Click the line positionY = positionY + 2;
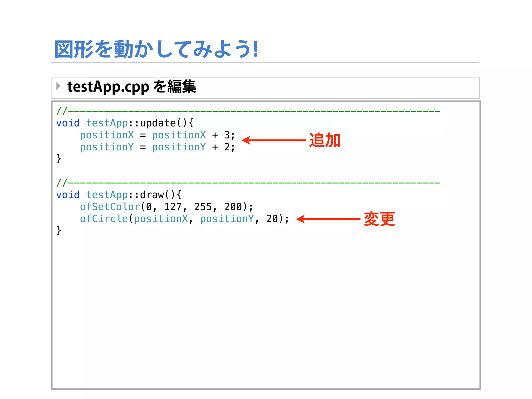This screenshot has height=399, width=532. [157, 147]
